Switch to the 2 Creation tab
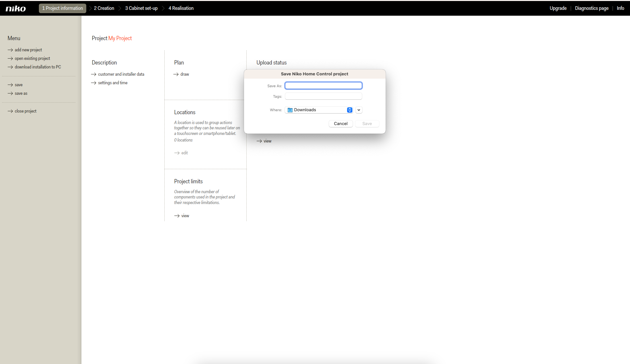The height and width of the screenshot is (364, 630). coord(104,8)
